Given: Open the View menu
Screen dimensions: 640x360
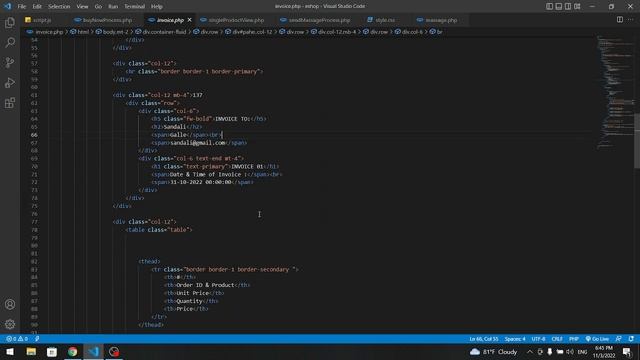Looking at the screenshot, I should point(82,7).
